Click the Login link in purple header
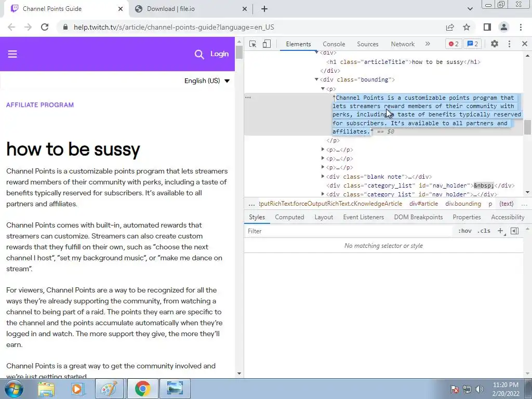Image resolution: width=532 pixels, height=399 pixels. click(219, 54)
